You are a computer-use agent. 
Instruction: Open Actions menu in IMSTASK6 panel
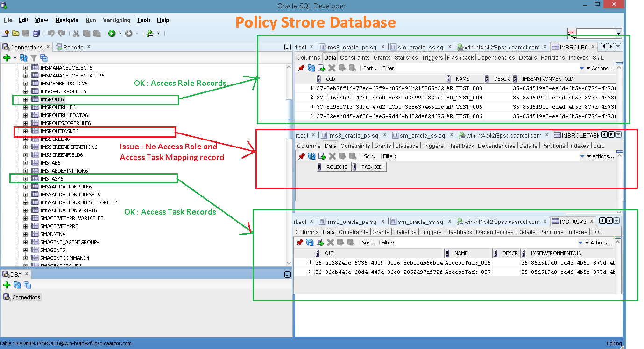point(598,243)
